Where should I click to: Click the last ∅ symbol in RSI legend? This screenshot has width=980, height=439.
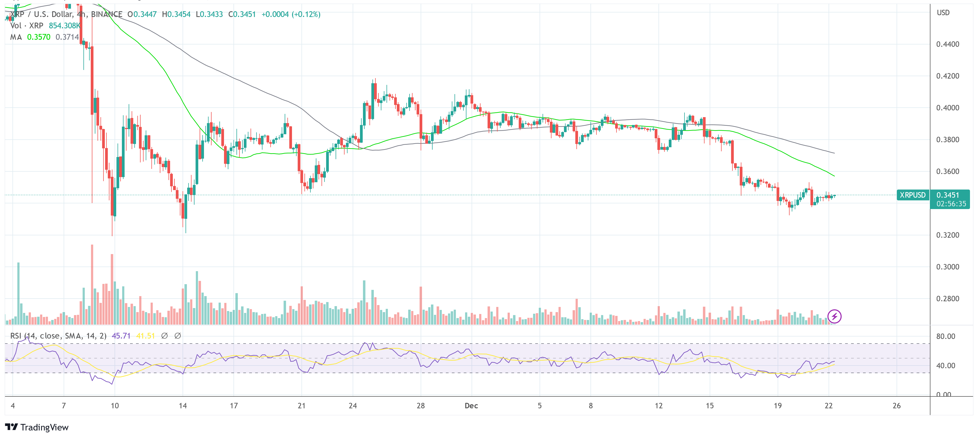[177, 336]
